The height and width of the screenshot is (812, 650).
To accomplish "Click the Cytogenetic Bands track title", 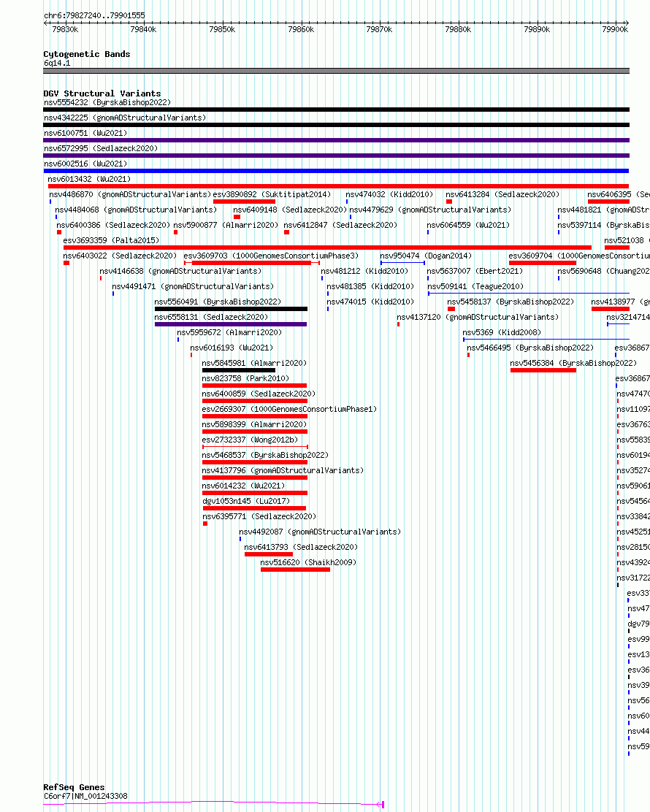I will tap(86, 54).
